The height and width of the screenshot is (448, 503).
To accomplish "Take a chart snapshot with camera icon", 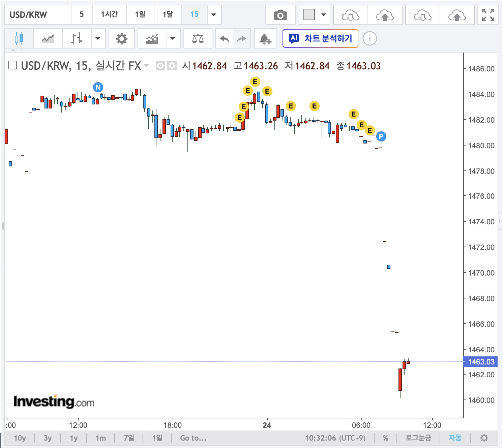I will point(280,15).
